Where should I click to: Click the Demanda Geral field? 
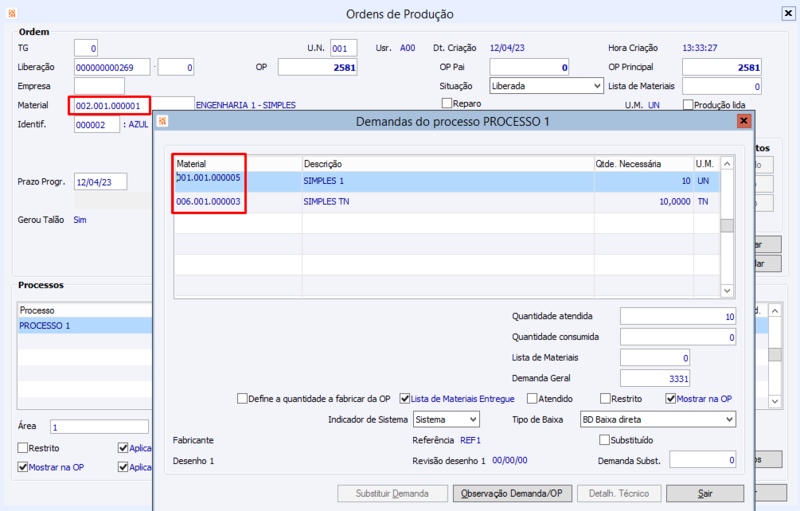655,378
